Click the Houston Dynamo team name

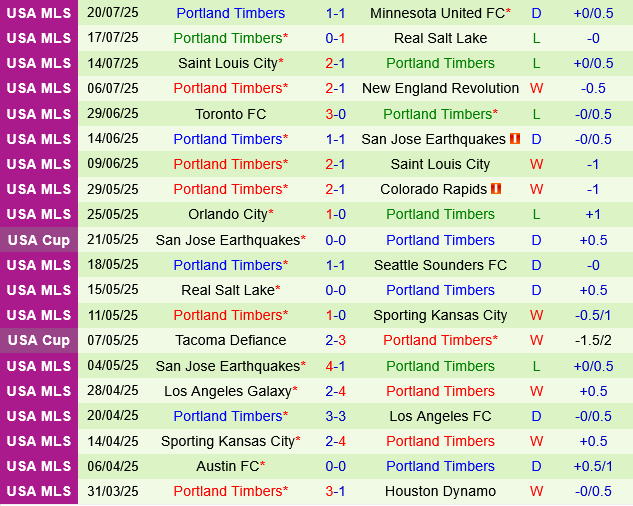(440, 491)
